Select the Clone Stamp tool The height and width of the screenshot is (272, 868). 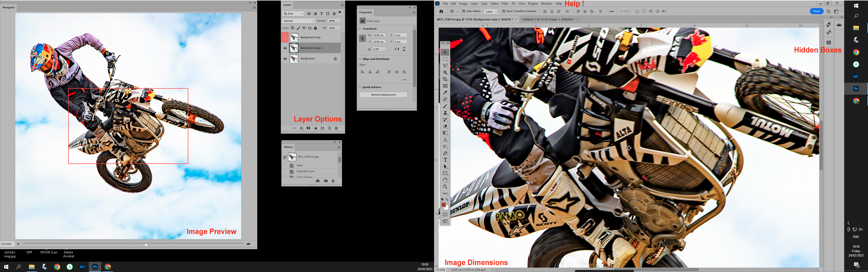click(x=445, y=113)
